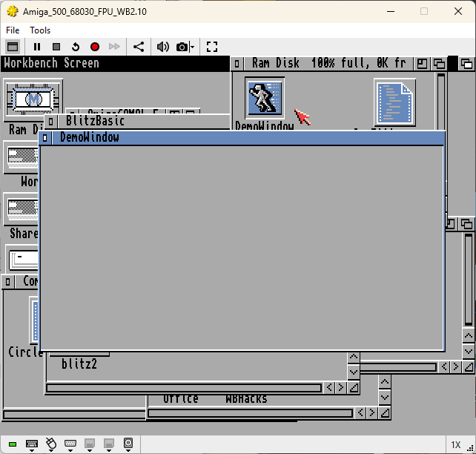The image size is (476, 454).
Task: Mute the emulator sound
Action: pos(162,47)
